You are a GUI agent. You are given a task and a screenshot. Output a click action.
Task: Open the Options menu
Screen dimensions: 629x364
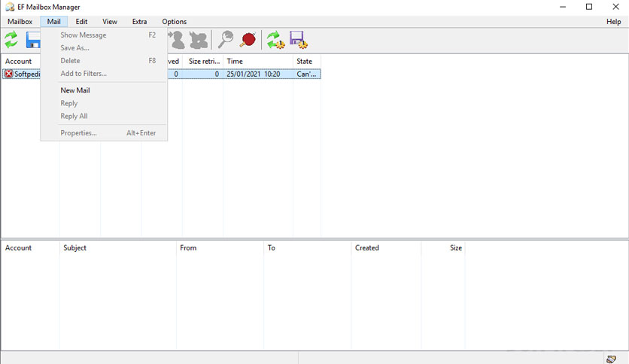(x=174, y=22)
